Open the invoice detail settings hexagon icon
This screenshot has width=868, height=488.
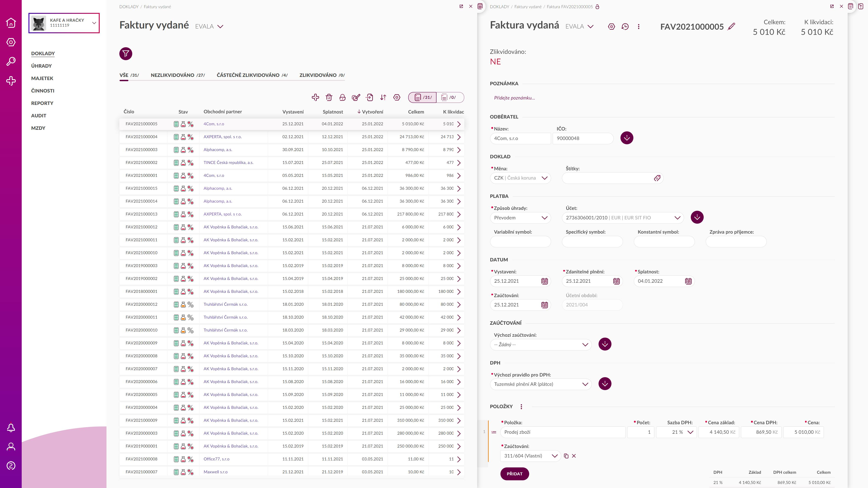coord(612,27)
